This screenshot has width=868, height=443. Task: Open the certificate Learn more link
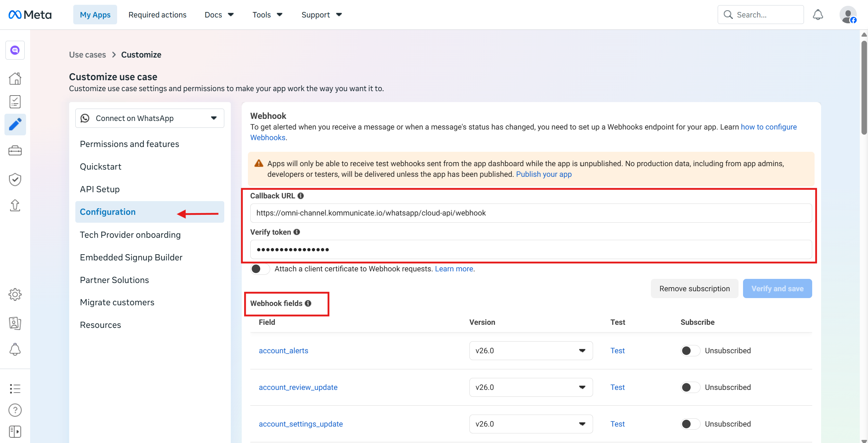(x=454, y=269)
